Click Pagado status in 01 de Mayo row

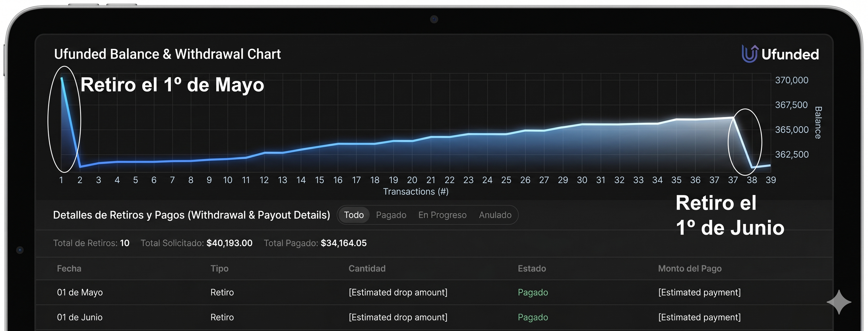point(533,292)
